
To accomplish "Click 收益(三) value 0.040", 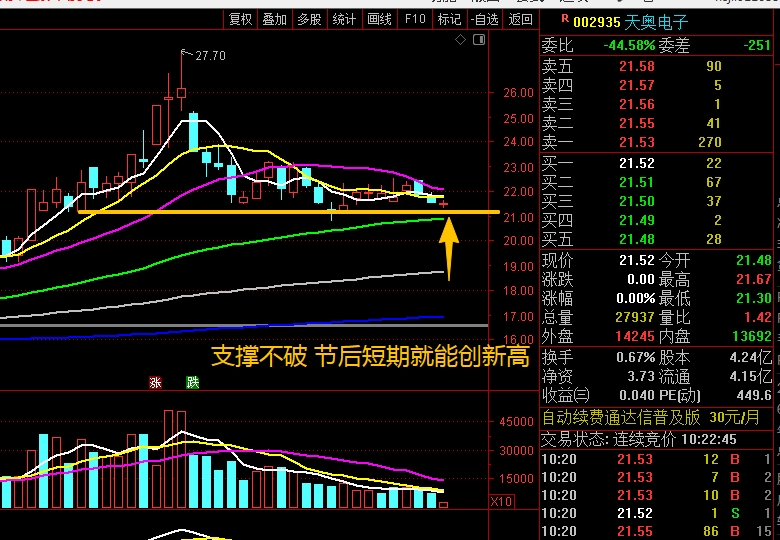I will 637,395.
